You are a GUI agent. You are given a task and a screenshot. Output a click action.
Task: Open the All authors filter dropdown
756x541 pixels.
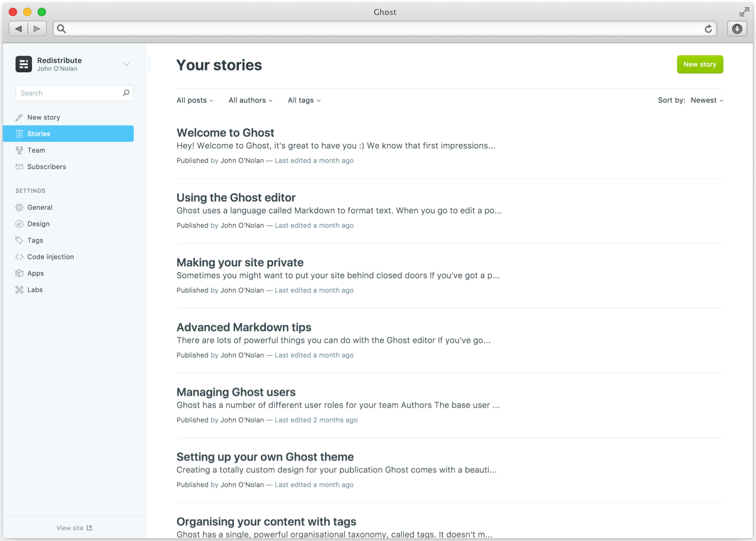click(250, 100)
